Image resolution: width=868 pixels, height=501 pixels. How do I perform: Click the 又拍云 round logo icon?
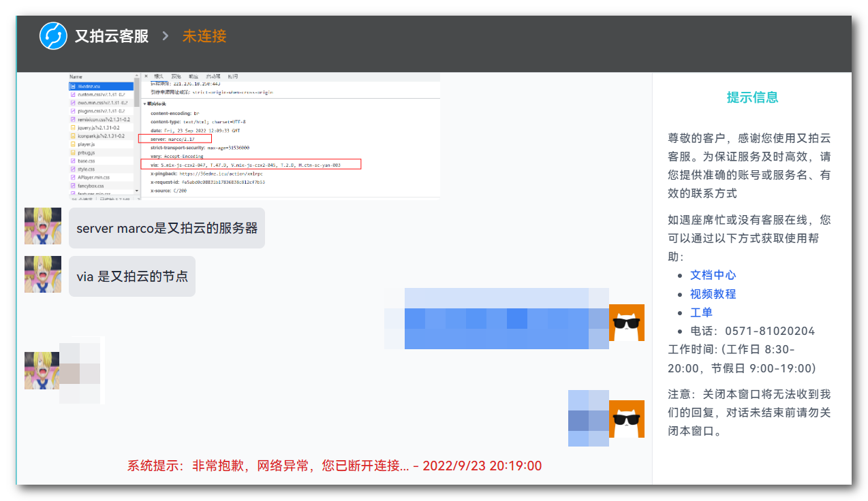(53, 36)
